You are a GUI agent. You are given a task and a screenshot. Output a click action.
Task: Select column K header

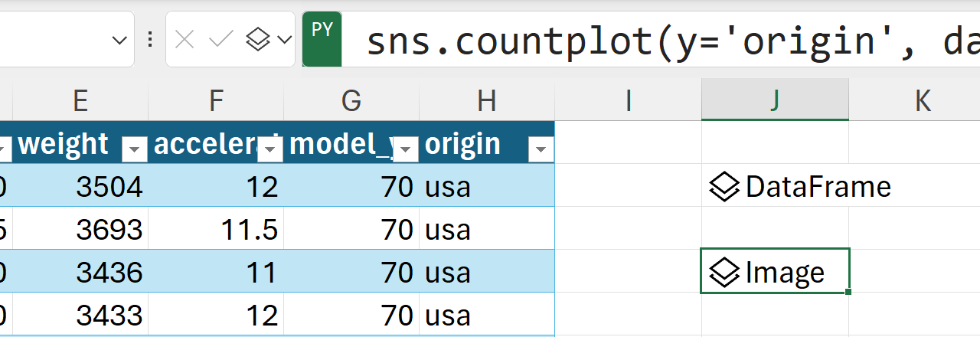922,101
